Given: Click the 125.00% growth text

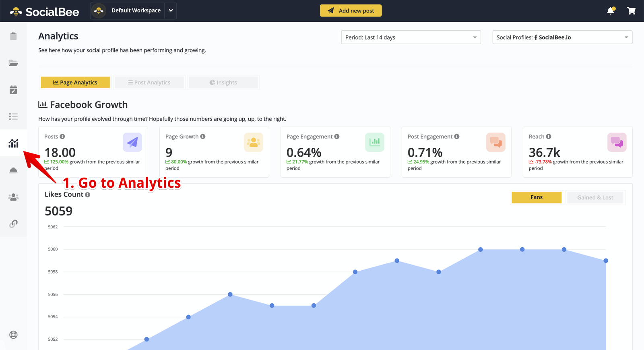Looking at the screenshot, I should (59, 162).
